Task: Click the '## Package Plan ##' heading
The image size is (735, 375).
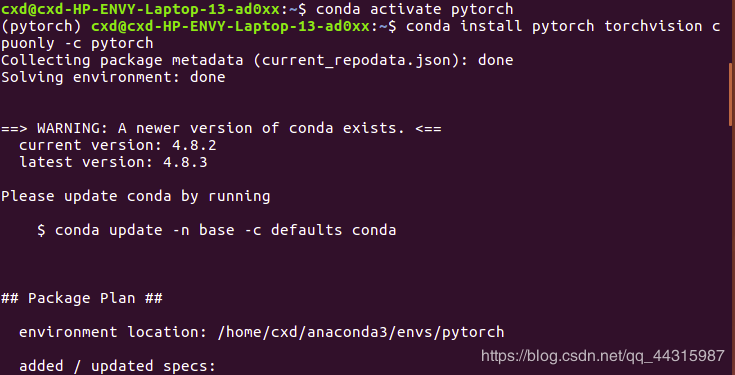Action: 82,298
